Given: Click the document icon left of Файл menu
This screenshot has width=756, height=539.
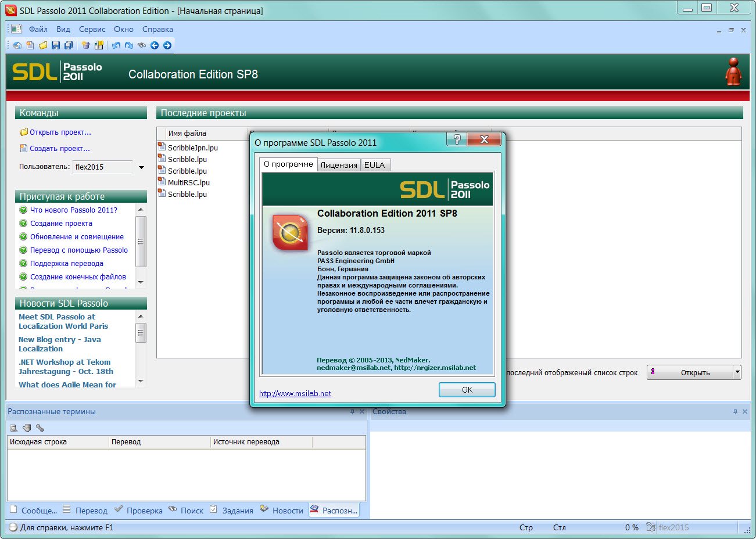Looking at the screenshot, I should tap(16, 29).
